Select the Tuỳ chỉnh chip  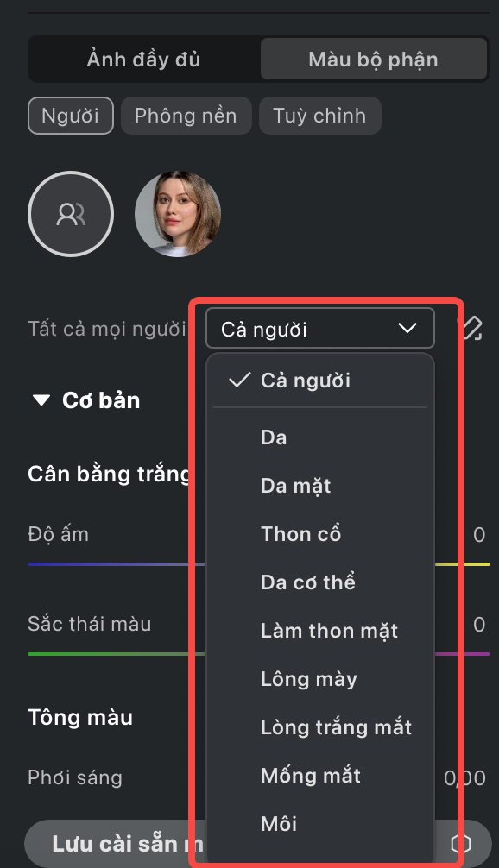[319, 116]
